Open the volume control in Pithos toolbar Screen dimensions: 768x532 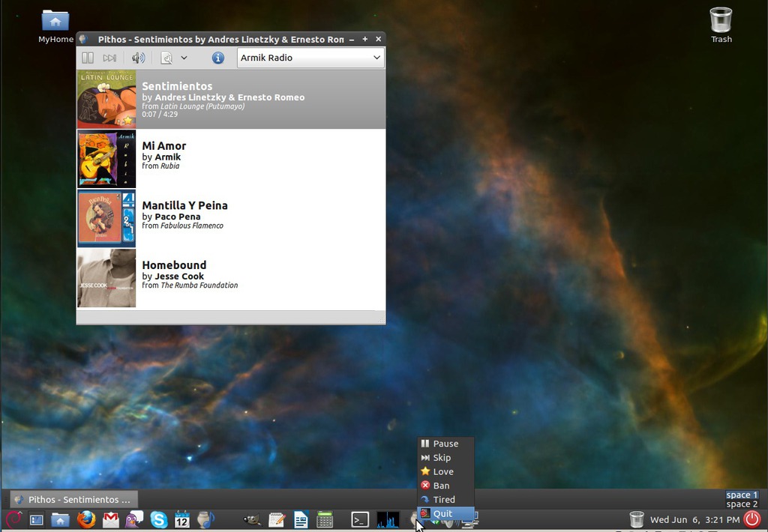138,58
